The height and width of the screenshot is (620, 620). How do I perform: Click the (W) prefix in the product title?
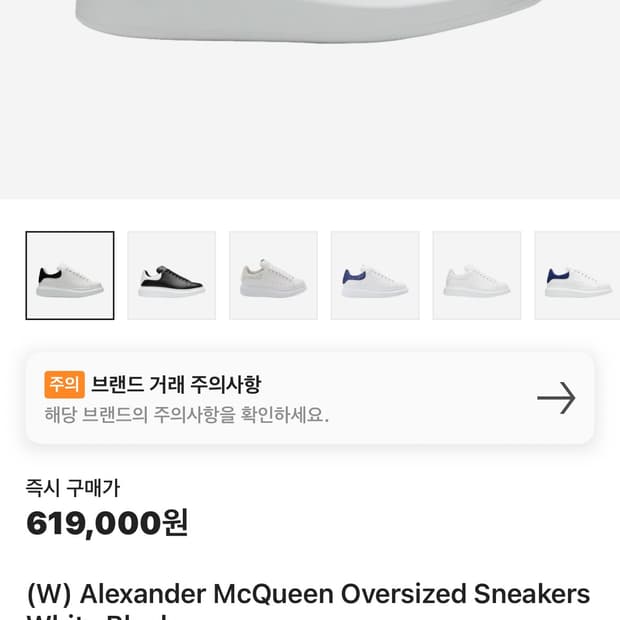48,594
